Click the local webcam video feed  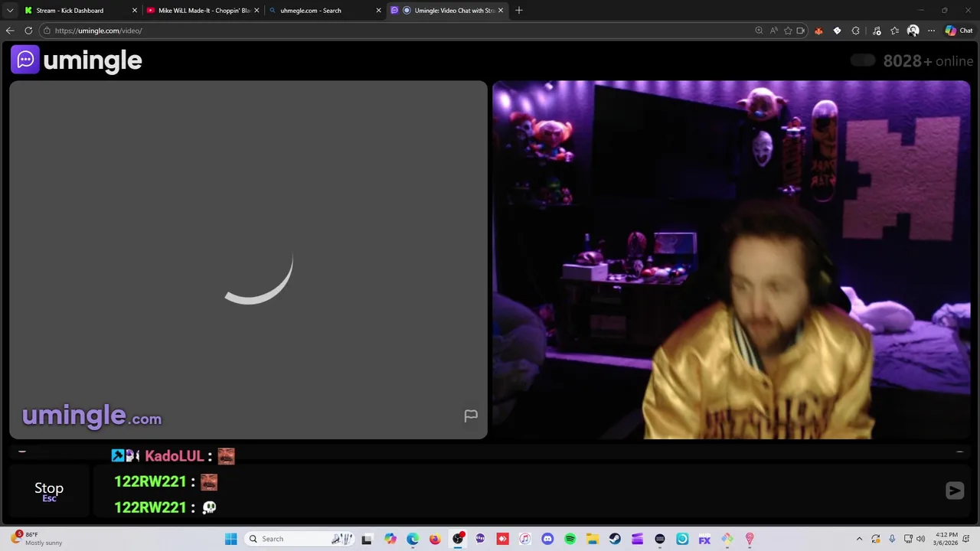(731, 260)
